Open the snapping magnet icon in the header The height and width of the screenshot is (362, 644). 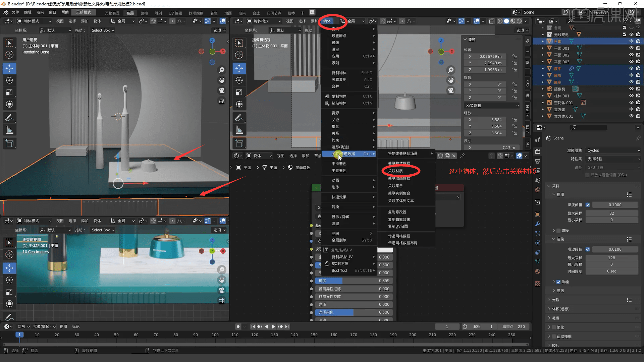point(154,21)
